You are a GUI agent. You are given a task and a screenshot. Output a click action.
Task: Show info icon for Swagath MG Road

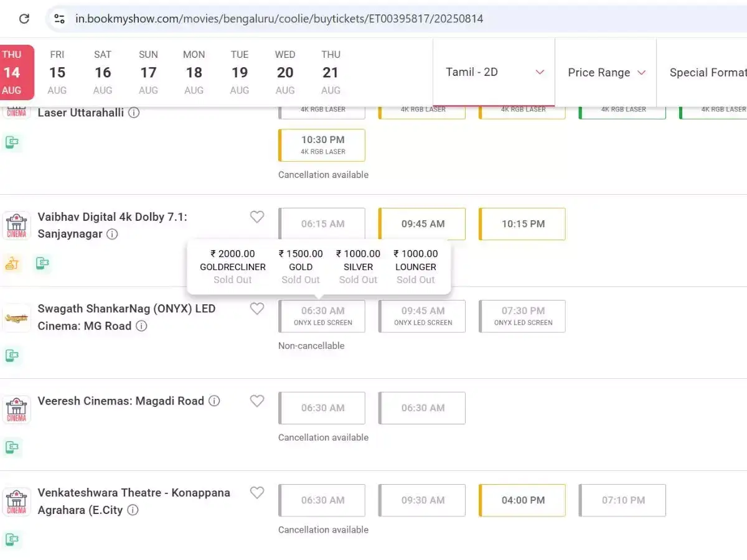(x=141, y=326)
